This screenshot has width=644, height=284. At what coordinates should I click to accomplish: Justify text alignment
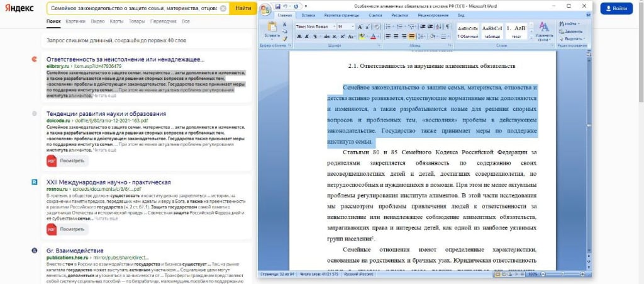412,37
